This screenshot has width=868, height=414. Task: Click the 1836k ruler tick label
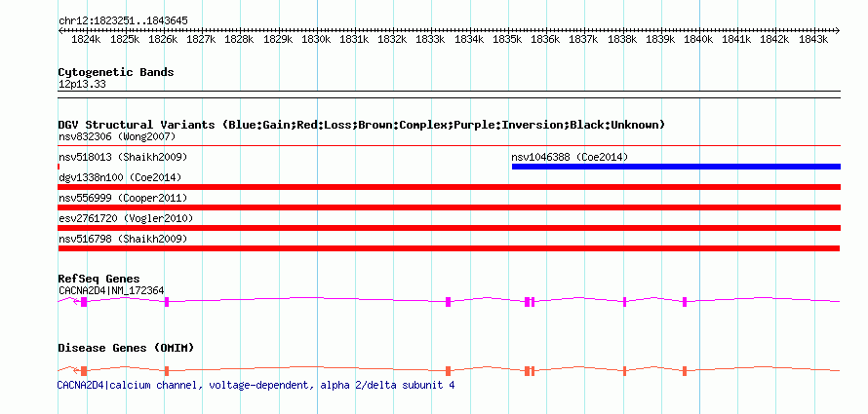[x=545, y=39]
